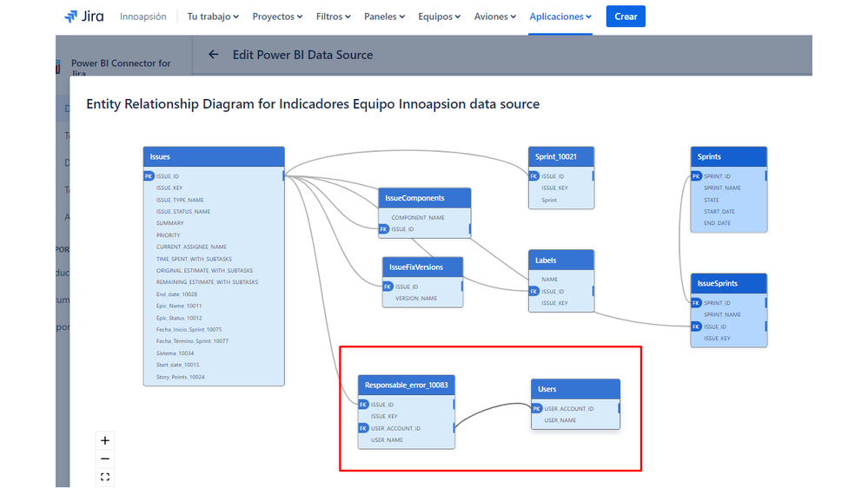
Task: Open the Avinoes dropdown labeled Aviones
Action: point(495,16)
